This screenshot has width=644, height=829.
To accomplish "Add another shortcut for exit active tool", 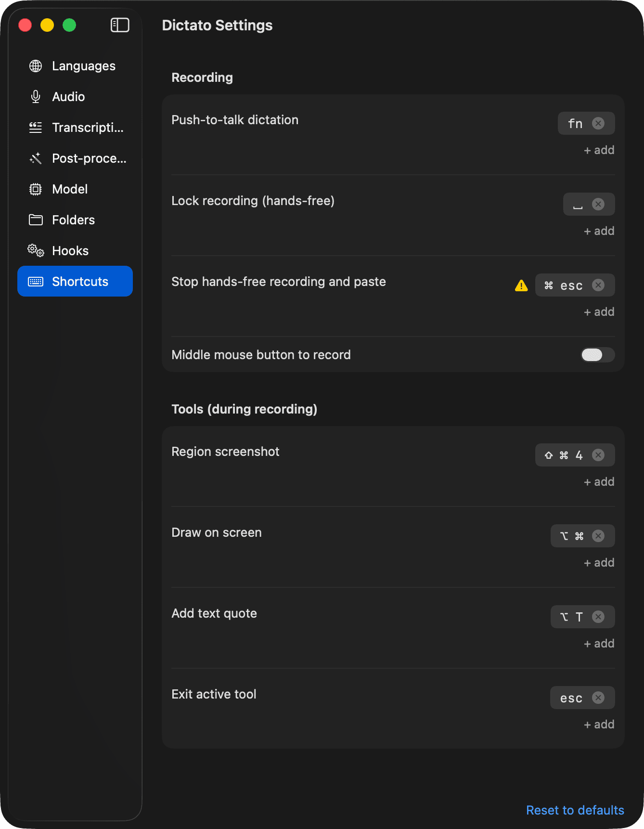I will [x=599, y=725].
